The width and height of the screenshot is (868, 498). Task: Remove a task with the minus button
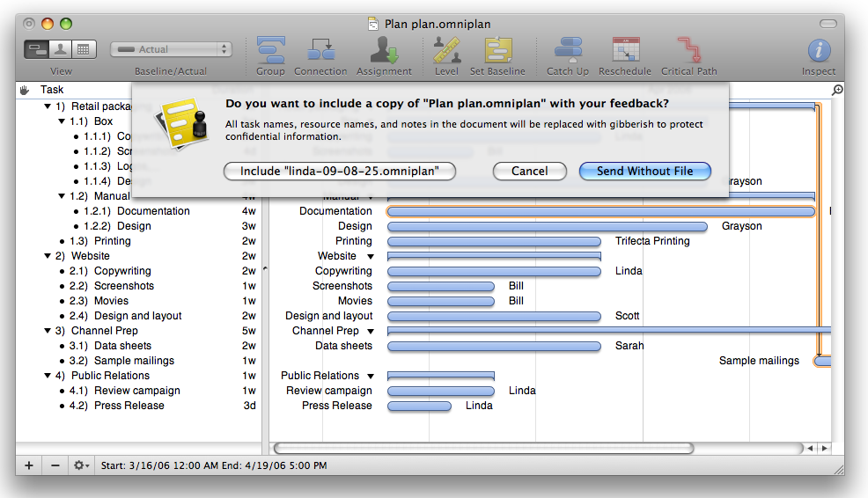tap(55, 465)
